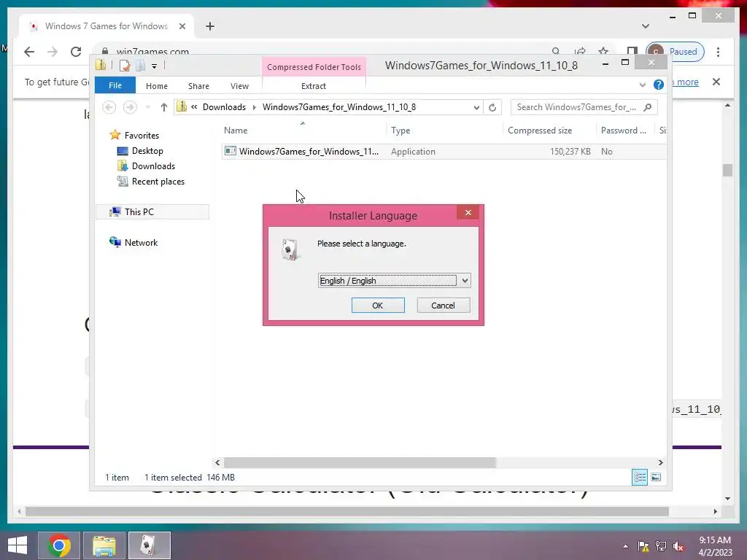Click OK in Installer Language dialog

coord(378,306)
